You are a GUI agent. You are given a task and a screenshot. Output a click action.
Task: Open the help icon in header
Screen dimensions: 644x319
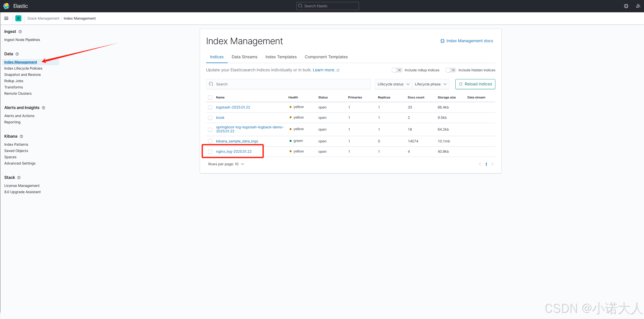626,6
